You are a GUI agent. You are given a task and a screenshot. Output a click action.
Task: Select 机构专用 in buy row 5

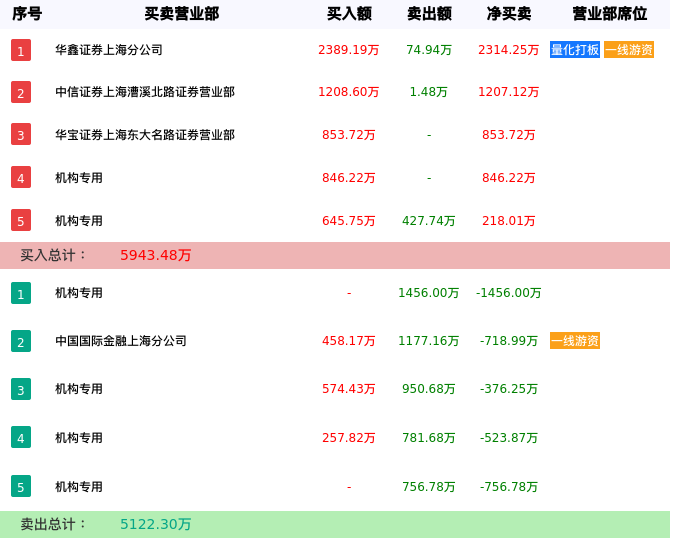click(79, 221)
